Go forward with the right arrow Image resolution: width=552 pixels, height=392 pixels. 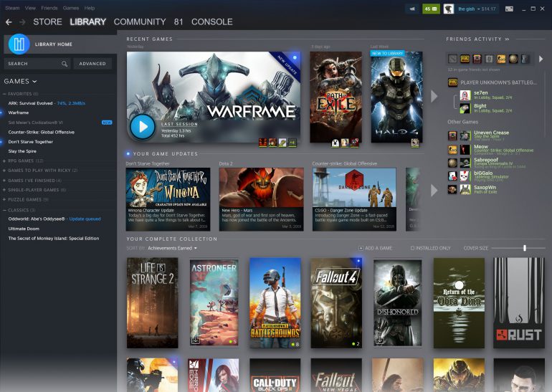(22, 22)
